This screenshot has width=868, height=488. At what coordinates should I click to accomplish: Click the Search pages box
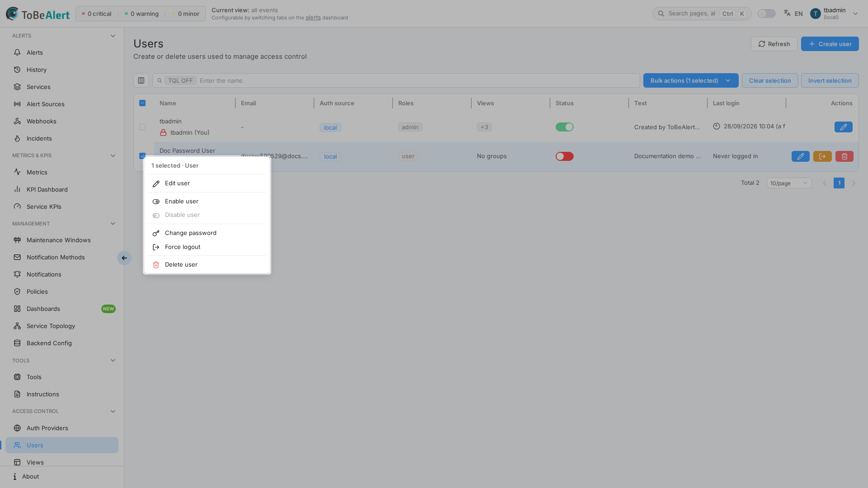pyautogui.click(x=702, y=14)
